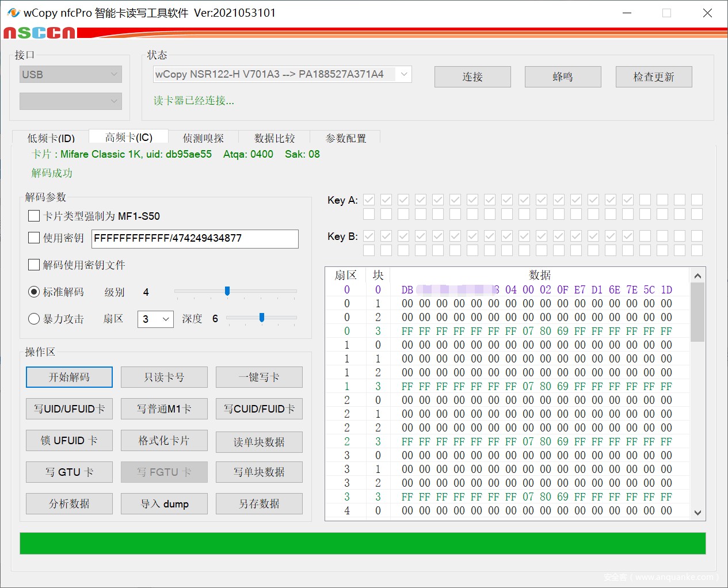728x588 pixels.
Task: Open the 扇区 sector number dropdown
Action: point(155,319)
